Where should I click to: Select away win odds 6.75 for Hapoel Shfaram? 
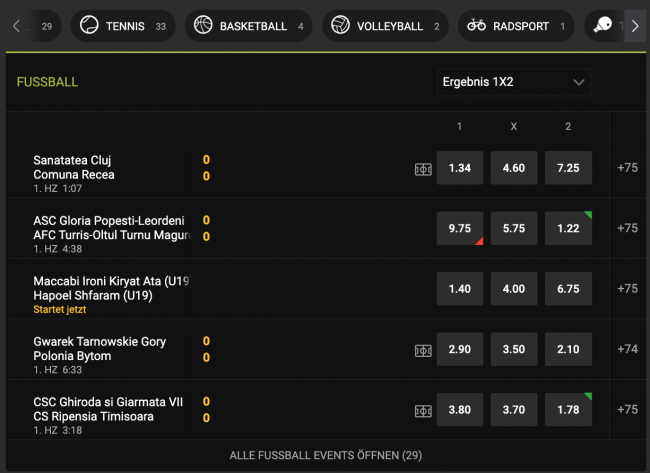pyautogui.click(x=568, y=289)
